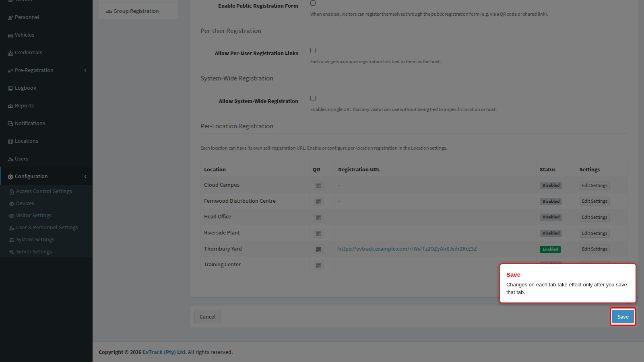The image size is (644, 362).
Task: Click the Devices icon under Configuration
Action: (12, 204)
